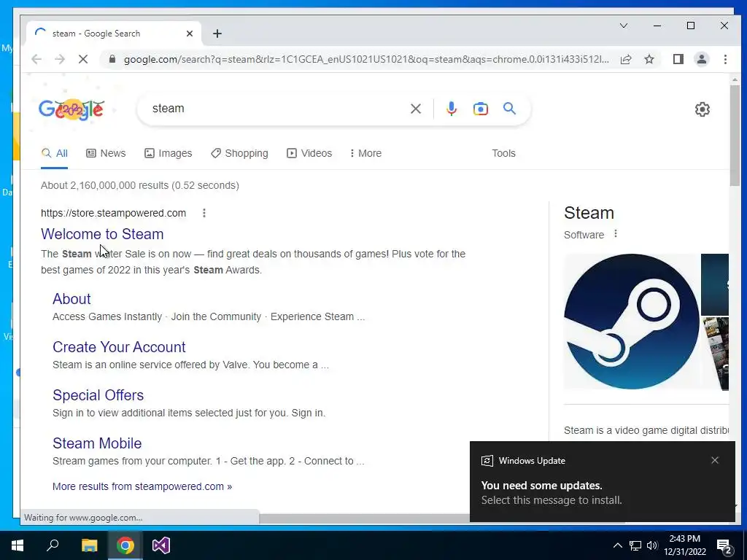
Task: View site information lock icon
Action: pyautogui.click(x=112, y=59)
